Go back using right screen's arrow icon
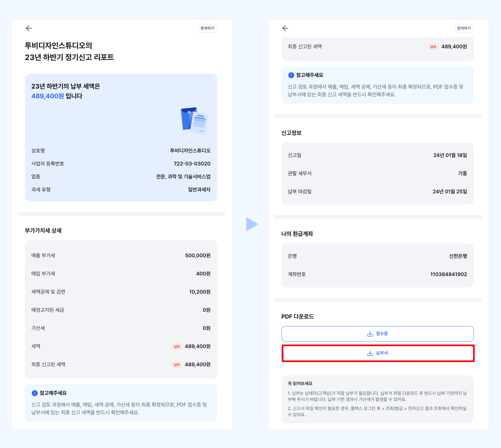The image size is (501, 448). tap(285, 28)
